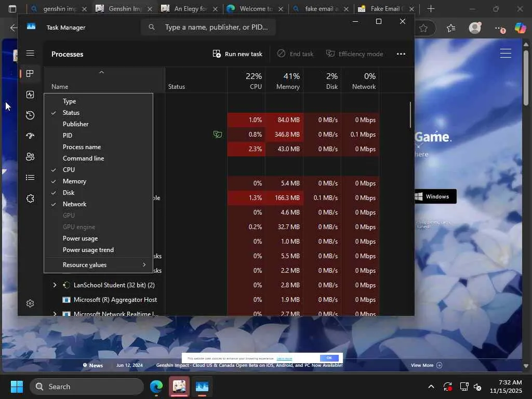
Task: Open Users page icon in sidebar
Action: [x=30, y=157]
